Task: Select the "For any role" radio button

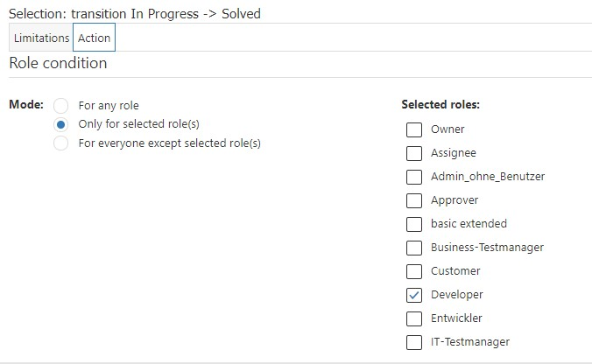Action: (61, 106)
